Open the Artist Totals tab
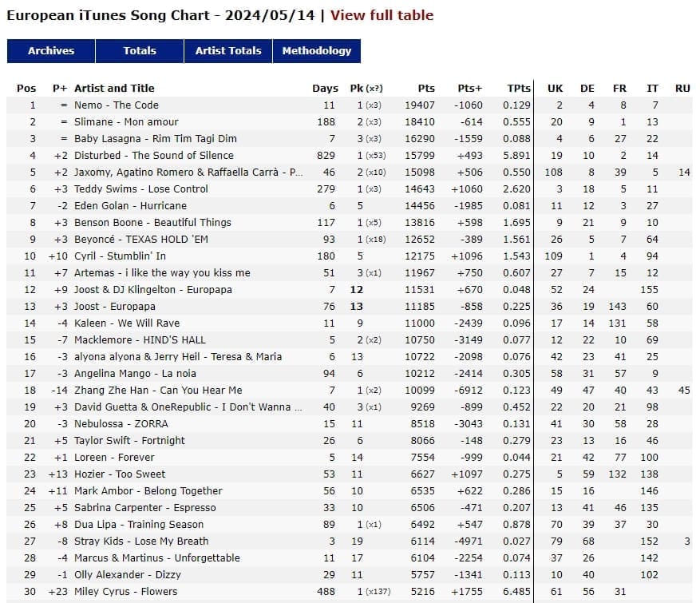This screenshot has height=603, width=700. [x=228, y=50]
